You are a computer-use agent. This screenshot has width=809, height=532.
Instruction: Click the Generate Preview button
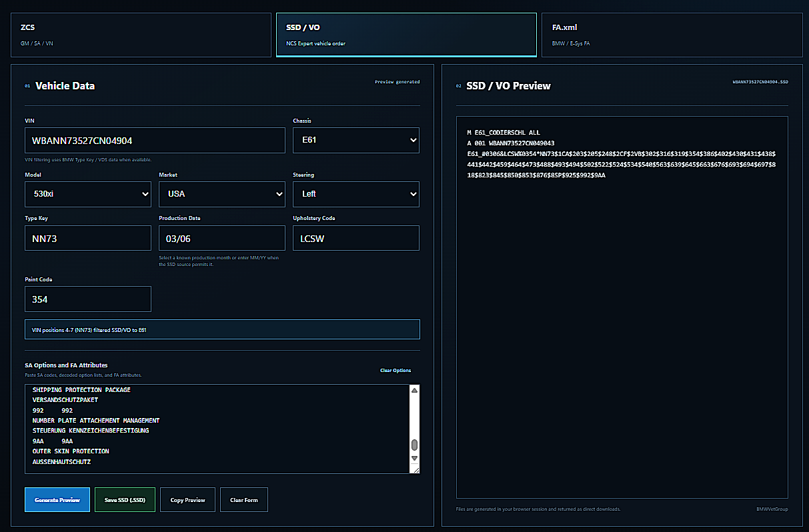tap(57, 500)
